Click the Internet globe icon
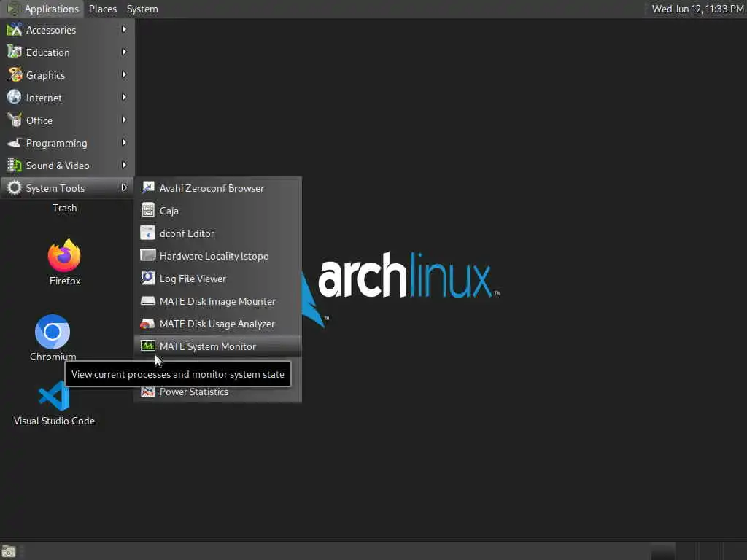Viewport: 747px width, 560px height. [15, 97]
